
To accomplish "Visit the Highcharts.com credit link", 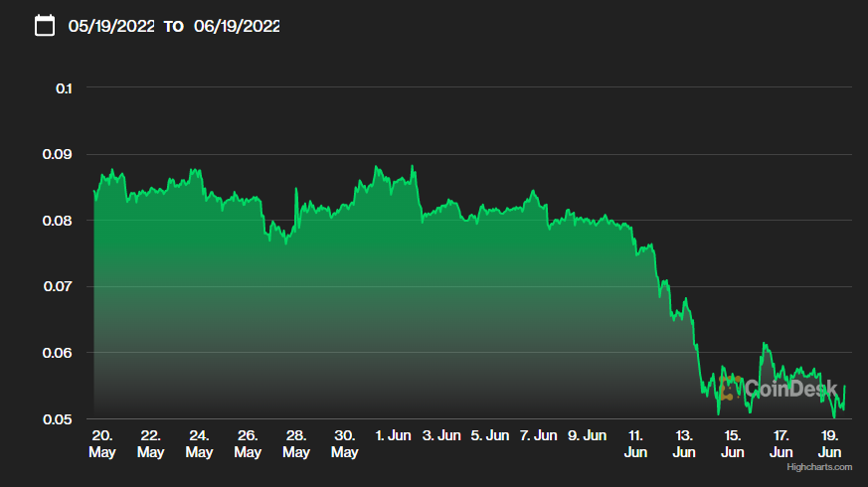I will pos(819,466).
